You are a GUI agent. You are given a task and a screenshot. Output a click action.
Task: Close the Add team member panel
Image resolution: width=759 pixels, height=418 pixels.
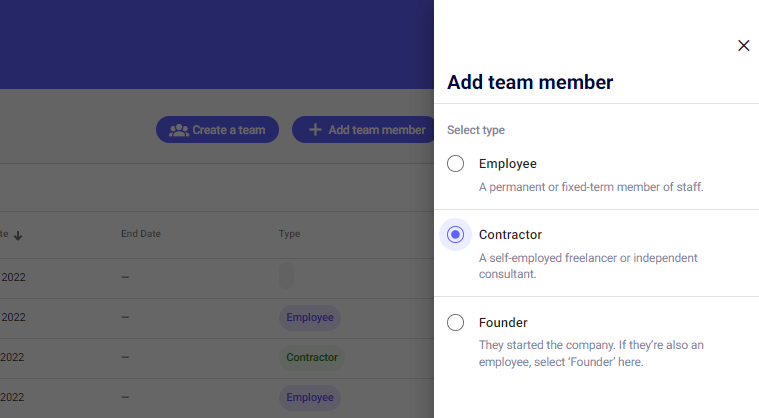pyautogui.click(x=743, y=46)
